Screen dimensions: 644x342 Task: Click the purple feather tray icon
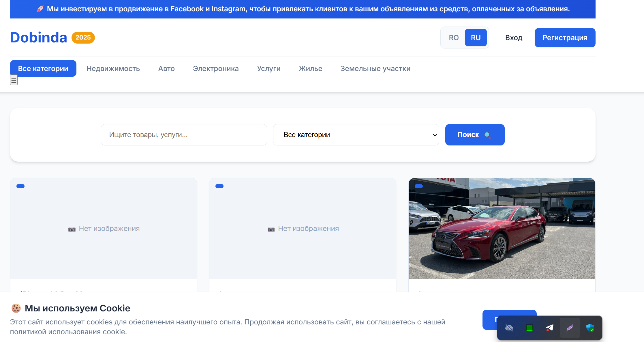[570, 328]
